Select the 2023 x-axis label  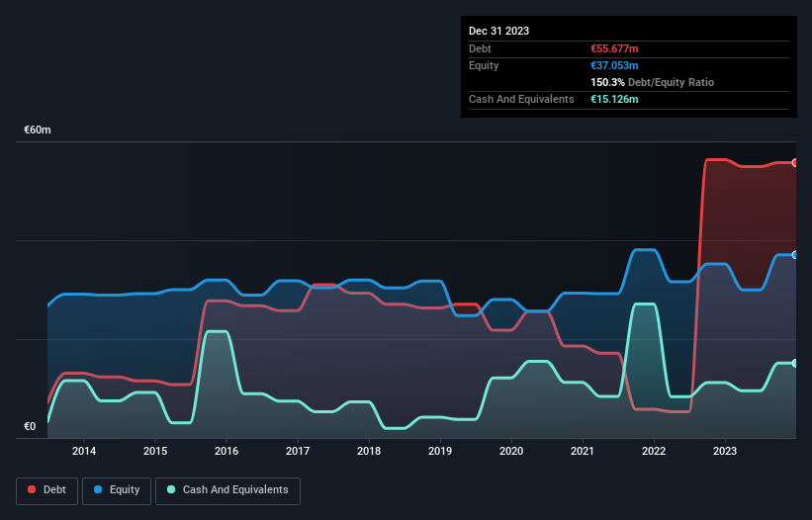pyautogui.click(x=725, y=451)
